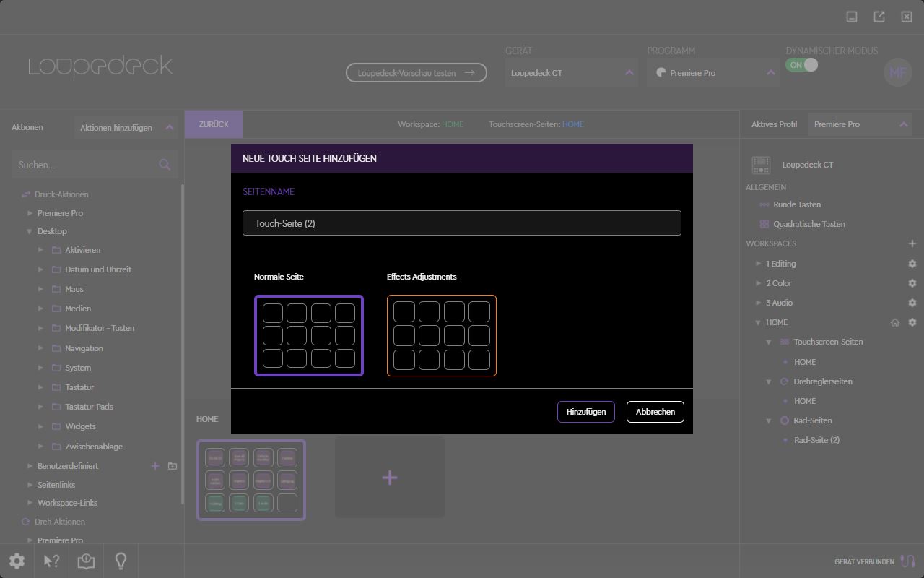The height and width of the screenshot is (578, 924).
Task: Collapse the Desktop tree node
Action: (30, 231)
